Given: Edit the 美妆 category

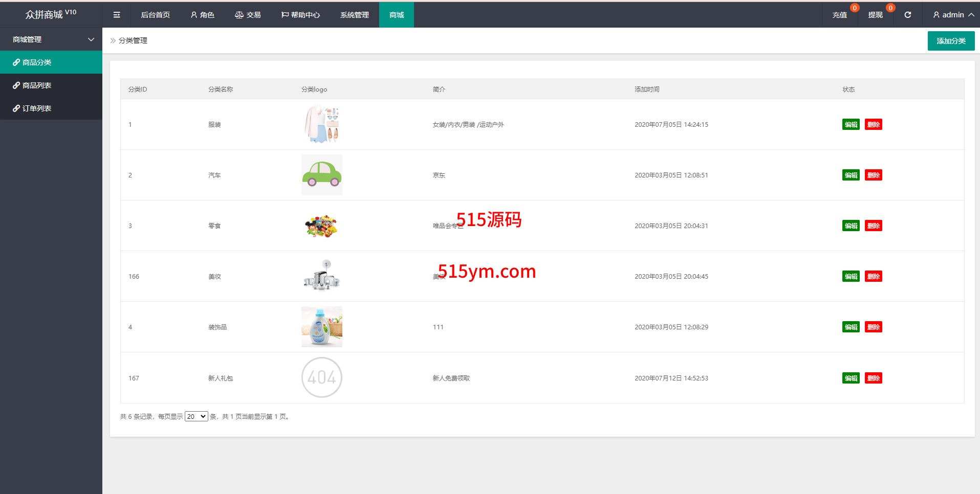Looking at the screenshot, I should (851, 276).
